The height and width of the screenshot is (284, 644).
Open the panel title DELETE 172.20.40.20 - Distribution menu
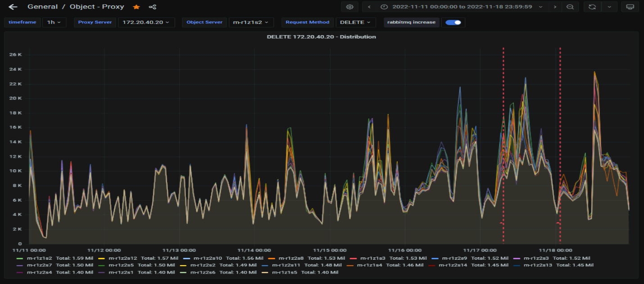tap(321, 37)
